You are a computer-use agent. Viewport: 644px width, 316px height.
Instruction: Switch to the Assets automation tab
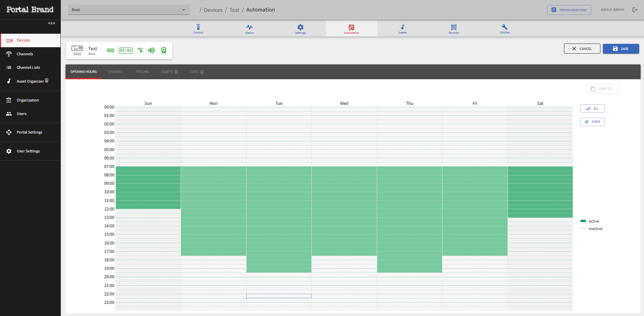click(170, 72)
